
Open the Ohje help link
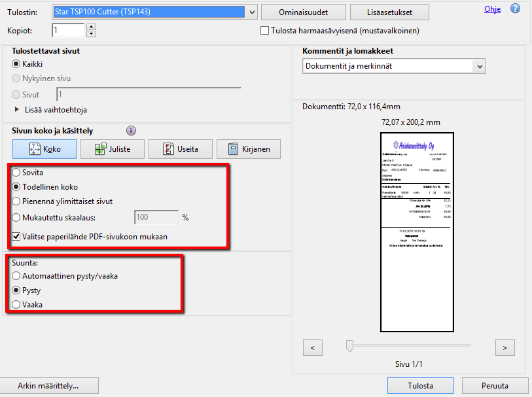click(x=492, y=9)
